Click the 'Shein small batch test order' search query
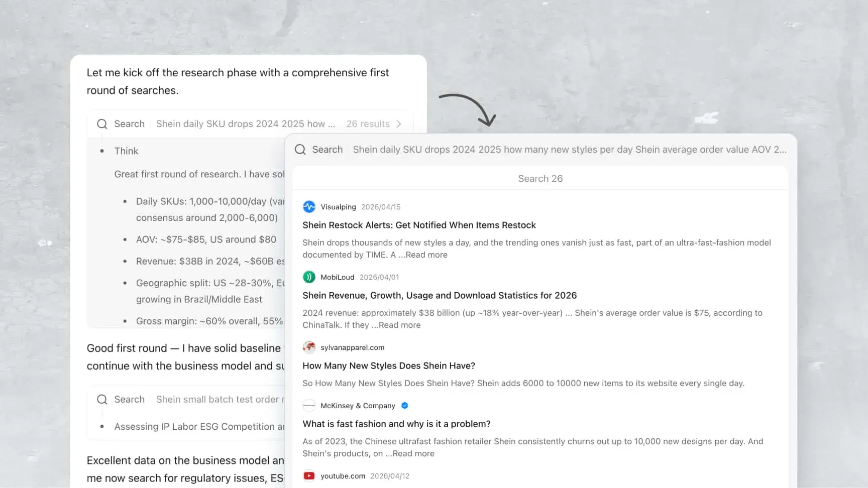Screen dimensions: 868x488 [x=220, y=400]
